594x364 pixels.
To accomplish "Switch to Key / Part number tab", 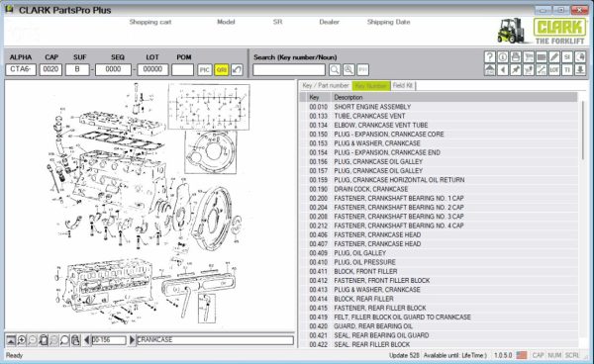I will 326,86.
